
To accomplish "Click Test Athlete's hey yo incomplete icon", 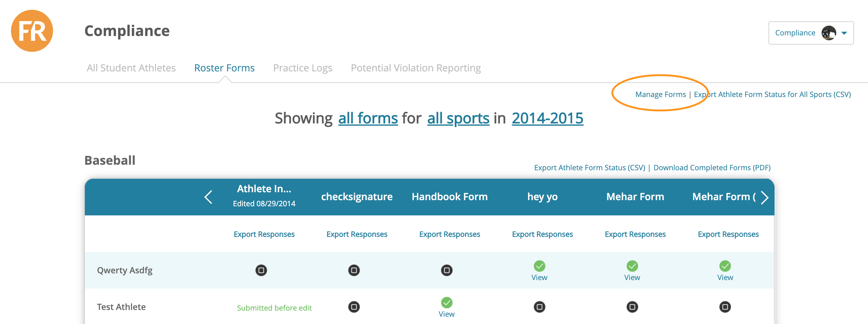I will tap(540, 307).
